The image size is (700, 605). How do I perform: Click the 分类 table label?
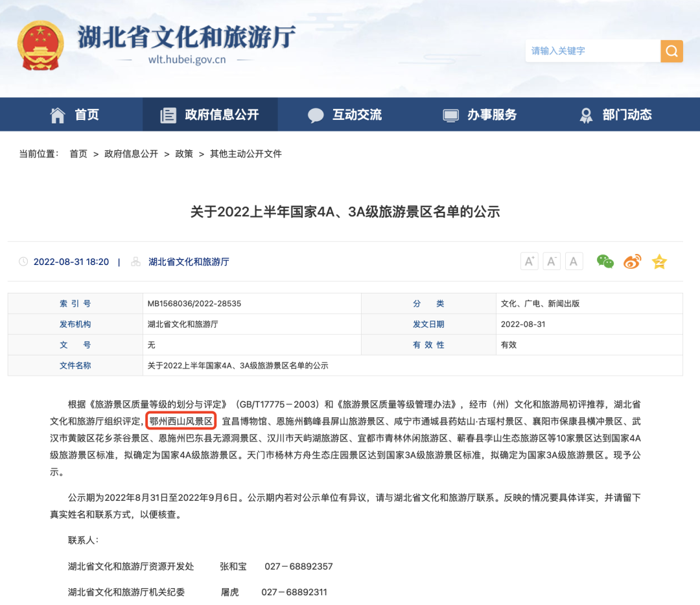428,303
